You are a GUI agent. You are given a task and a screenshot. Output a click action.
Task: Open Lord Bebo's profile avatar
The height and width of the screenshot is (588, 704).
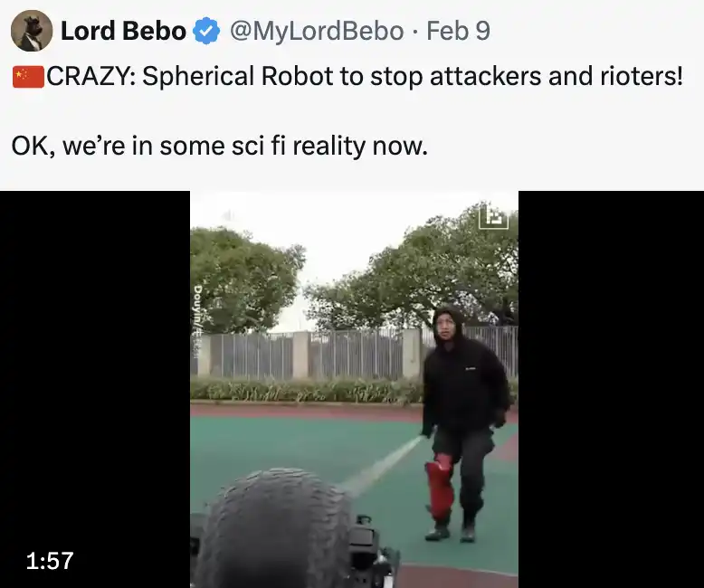32,31
